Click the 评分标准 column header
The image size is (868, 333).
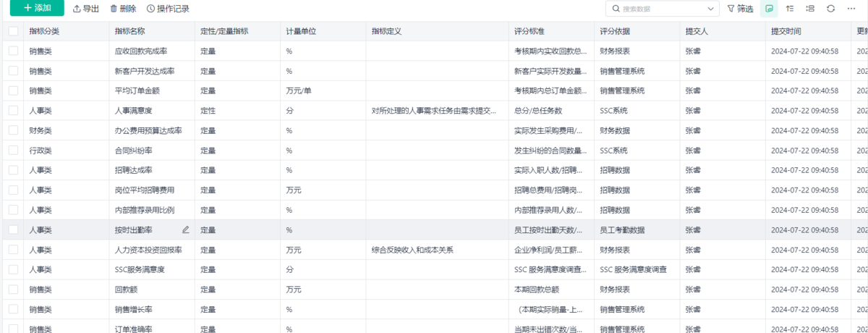click(551, 32)
